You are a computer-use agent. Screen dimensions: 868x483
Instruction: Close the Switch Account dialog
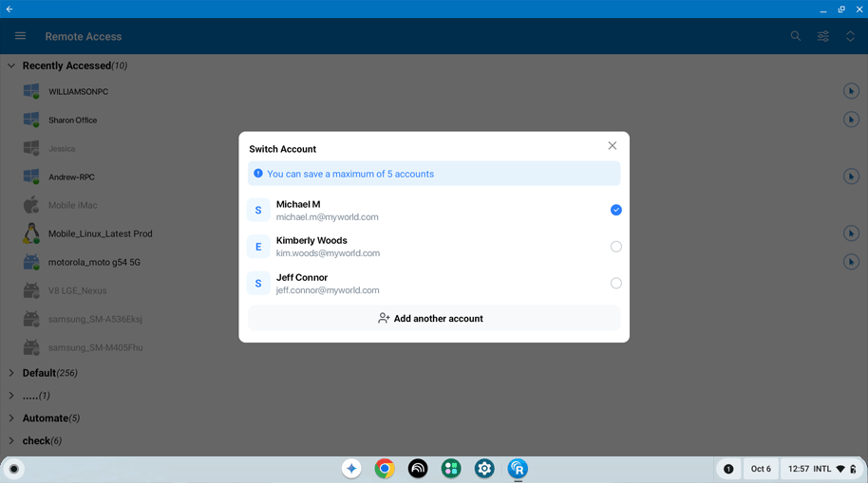click(x=613, y=145)
